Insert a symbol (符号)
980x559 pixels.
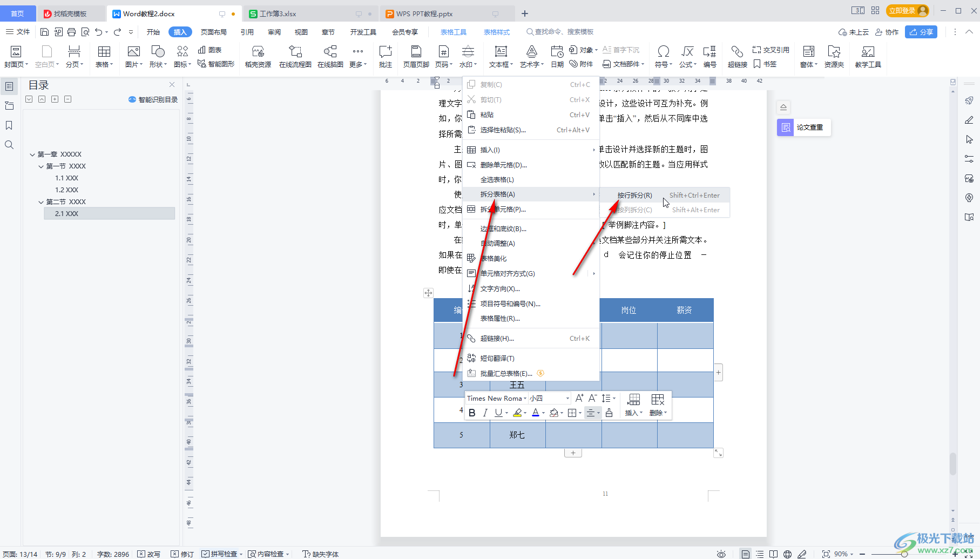tap(663, 57)
